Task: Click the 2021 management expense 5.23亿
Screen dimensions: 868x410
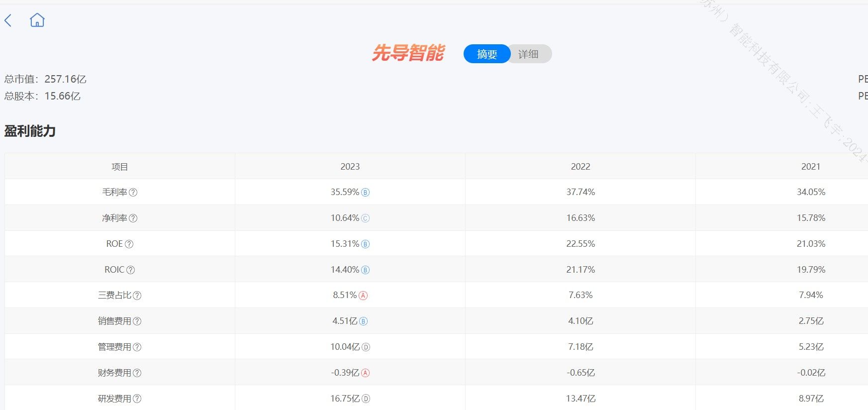Action: [811, 347]
